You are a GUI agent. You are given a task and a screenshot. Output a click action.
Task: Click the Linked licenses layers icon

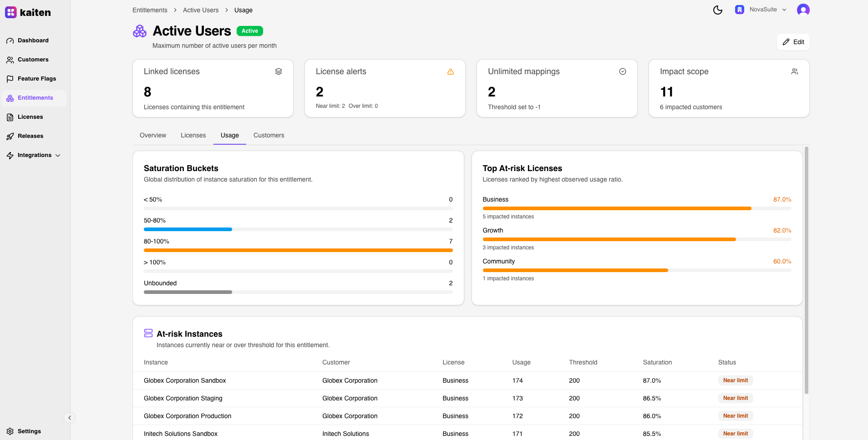click(x=279, y=71)
